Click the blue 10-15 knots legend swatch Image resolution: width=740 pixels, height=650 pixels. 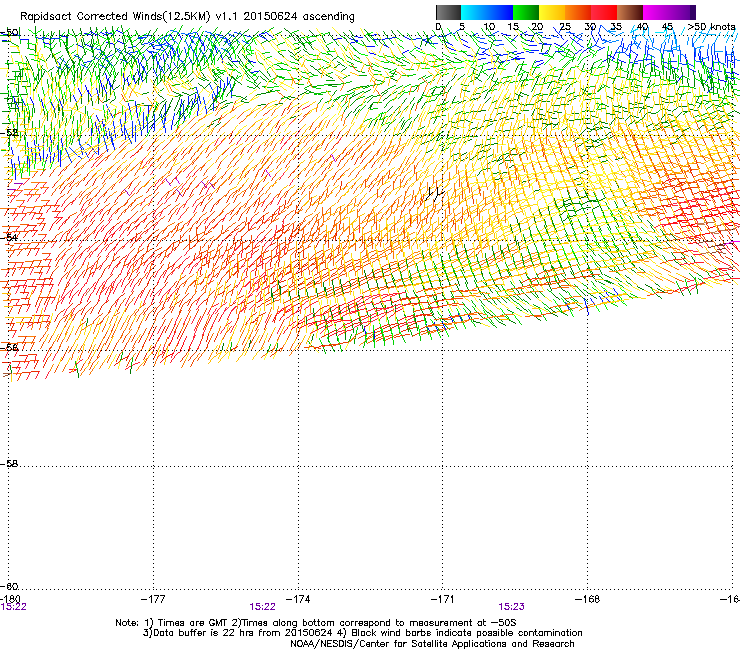point(500,12)
